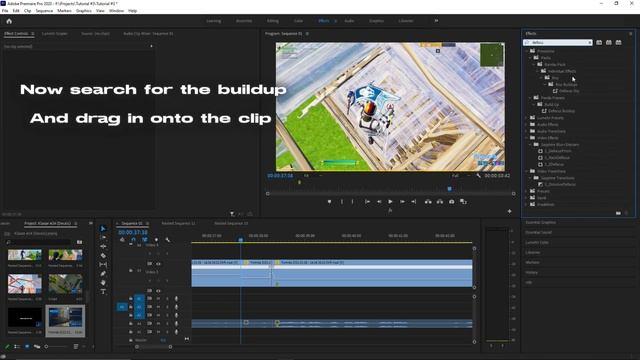Image resolution: width=640 pixels, height=360 pixels.
Task: Click the Extract button
Action: (x=440, y=202)
